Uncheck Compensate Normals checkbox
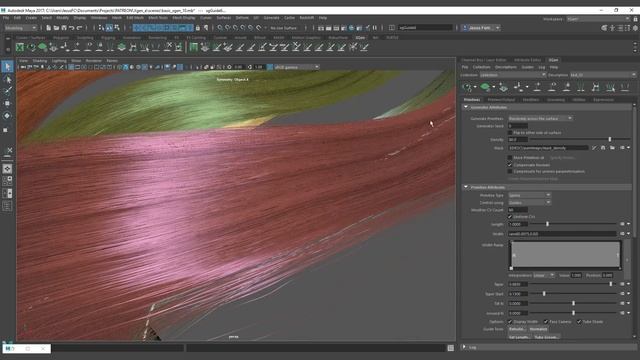This screenshot has height=360, width=640. (510, 165)
